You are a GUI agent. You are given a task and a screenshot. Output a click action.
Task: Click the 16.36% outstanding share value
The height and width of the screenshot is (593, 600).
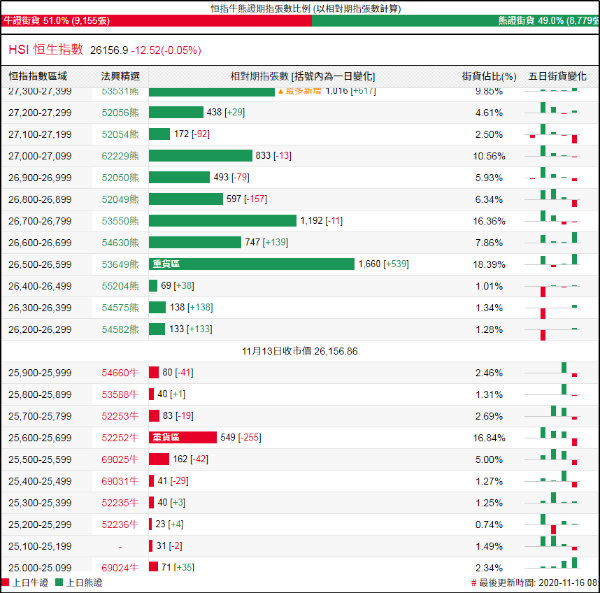[489, 221]
